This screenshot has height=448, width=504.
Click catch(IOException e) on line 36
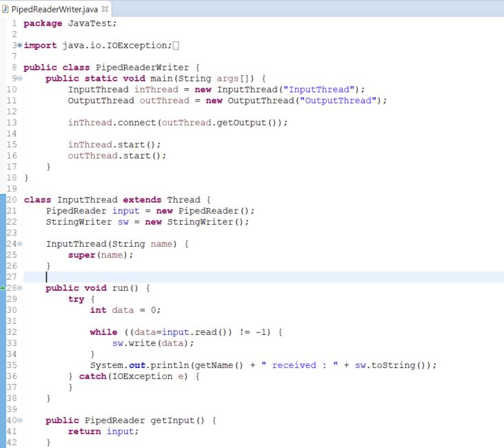coord(133,376)
